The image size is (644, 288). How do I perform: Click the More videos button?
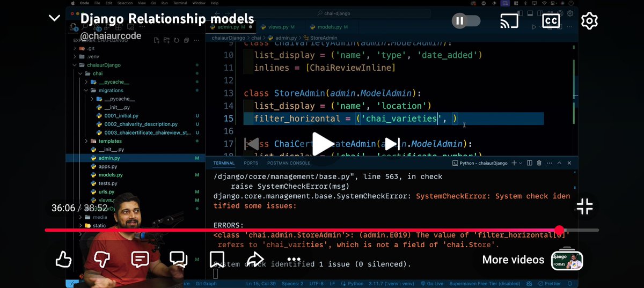pyautogui.click(x=513, y=260)
